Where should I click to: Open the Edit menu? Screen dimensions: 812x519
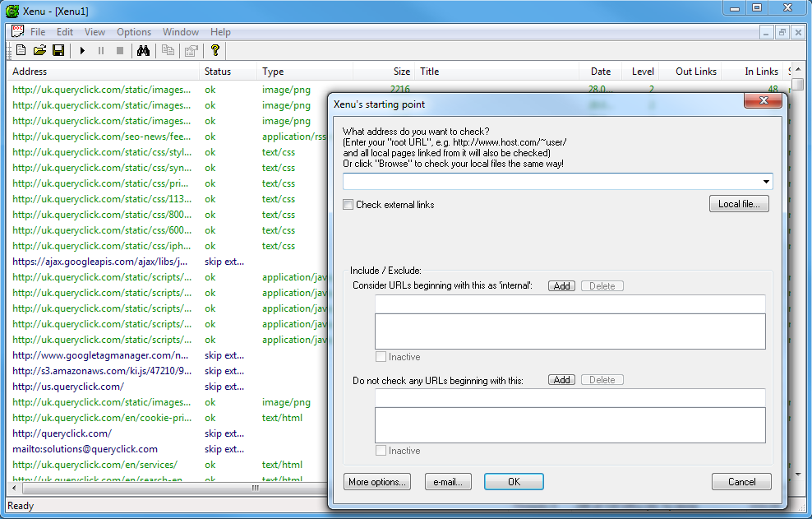(x=65, y=31)
